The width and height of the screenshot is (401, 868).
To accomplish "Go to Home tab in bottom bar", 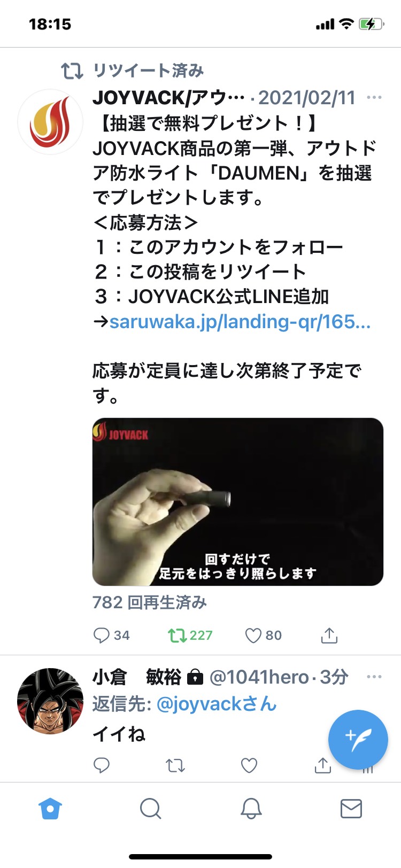I will 50,809.
